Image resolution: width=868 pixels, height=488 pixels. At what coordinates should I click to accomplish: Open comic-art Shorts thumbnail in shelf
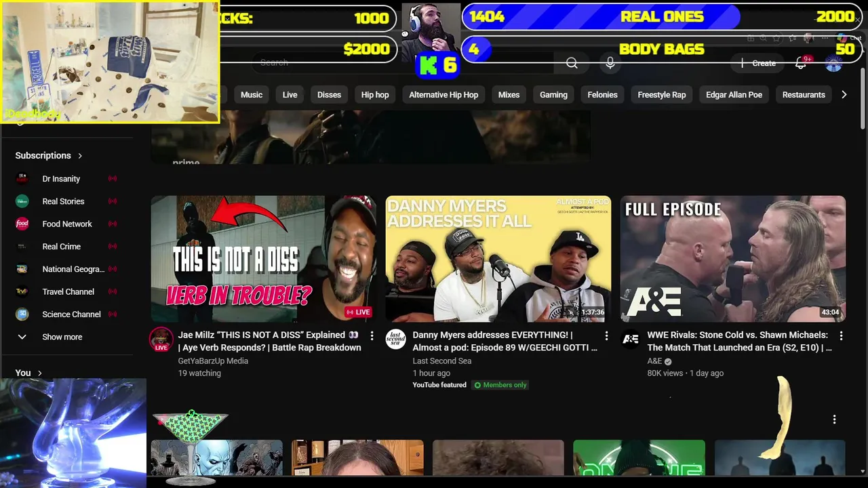[x=216, y=457]
